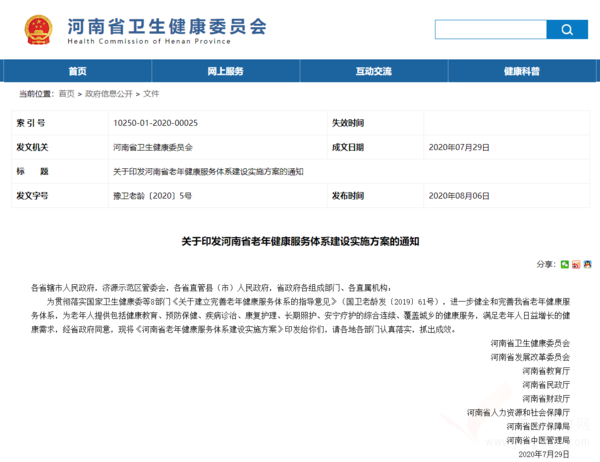The image size is (600, 462).
Task: Click the bold article heading
Action: pos(300,242)
